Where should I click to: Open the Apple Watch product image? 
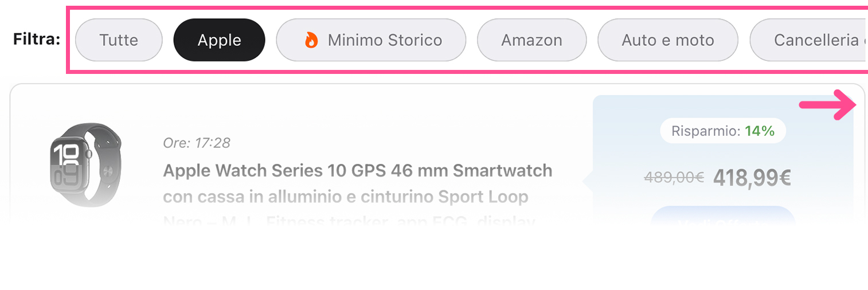[x=85, y=164]
